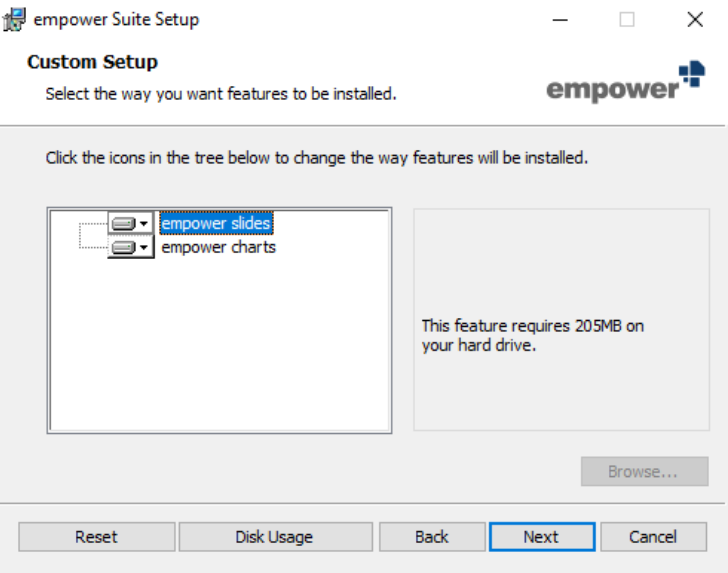Open install options dropdown for empower charts
728x573 pixels.
(x=130, y=247)
